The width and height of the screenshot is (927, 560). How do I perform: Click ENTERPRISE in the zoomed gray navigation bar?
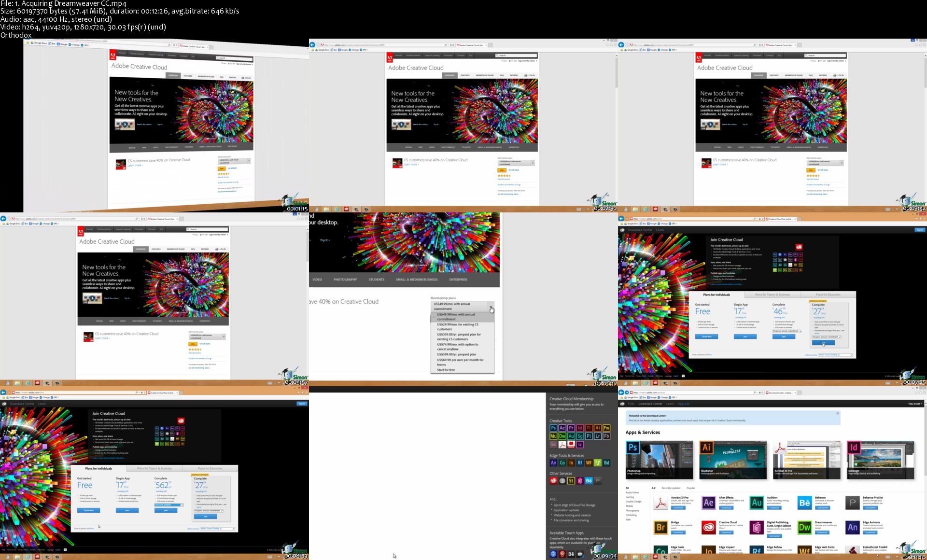click(x=458, y=280)
